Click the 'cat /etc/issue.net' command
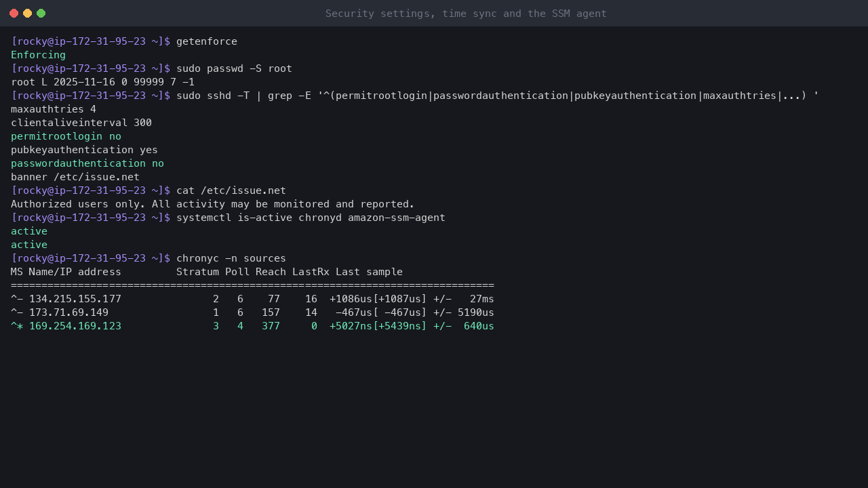The image size is (868, 488). tap(231, 190)
